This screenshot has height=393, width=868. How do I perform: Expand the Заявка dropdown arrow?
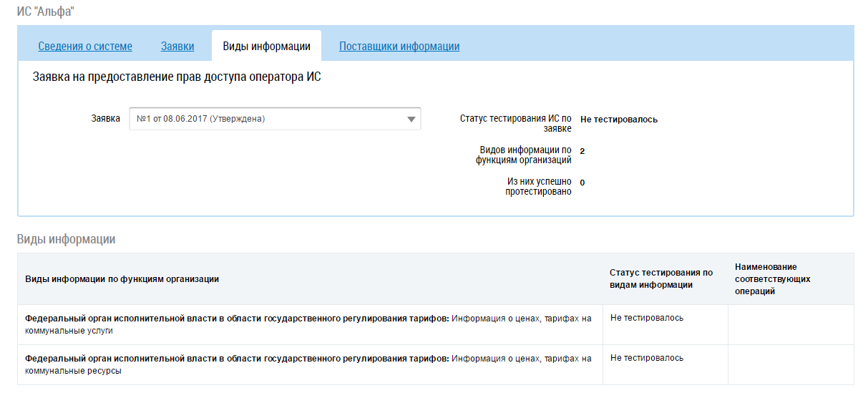411,120
